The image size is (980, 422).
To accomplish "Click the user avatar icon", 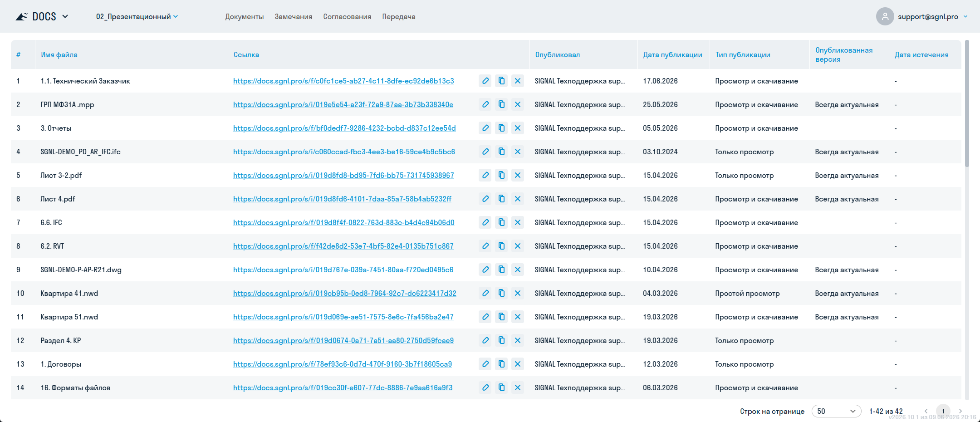I will pyautogui.click(x=885, y=16).
